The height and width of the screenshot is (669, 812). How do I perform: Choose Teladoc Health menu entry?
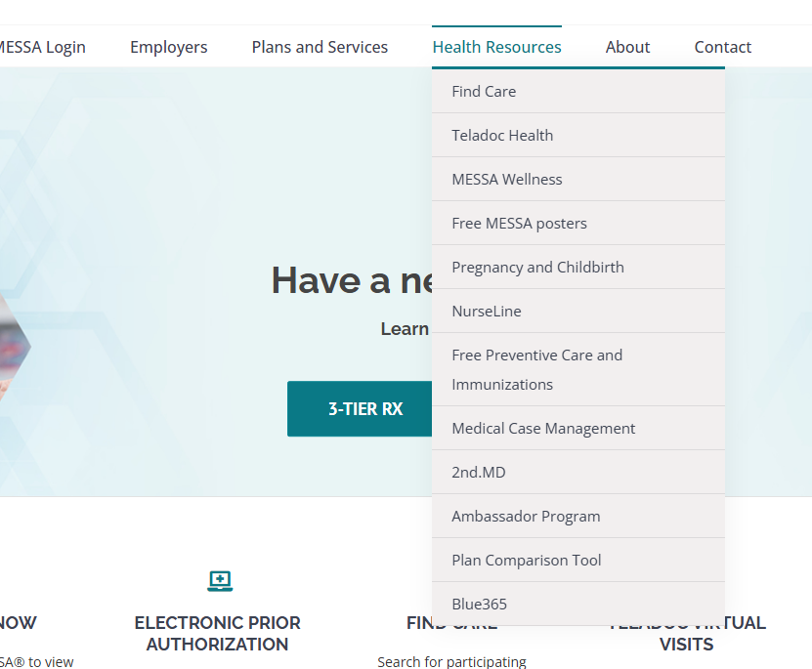[502, 135]
